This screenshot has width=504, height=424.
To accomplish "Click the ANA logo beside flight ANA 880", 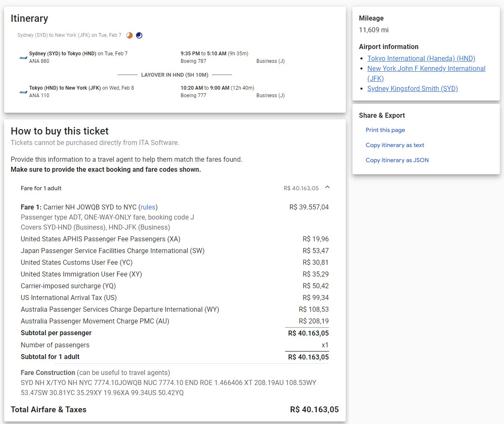I will point(23,58).
